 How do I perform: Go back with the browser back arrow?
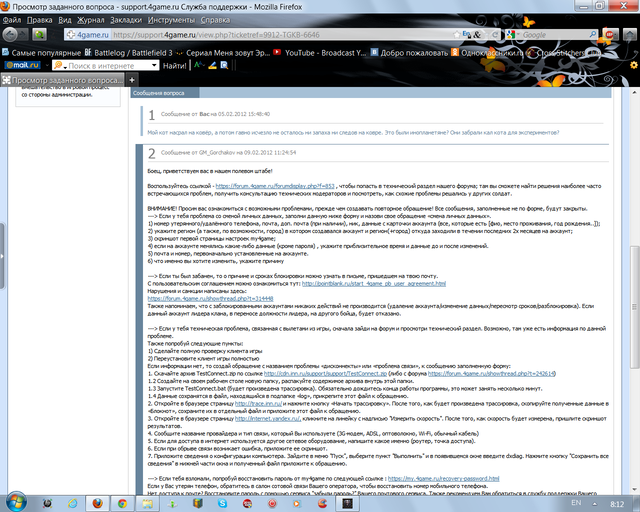pos(10,35)
